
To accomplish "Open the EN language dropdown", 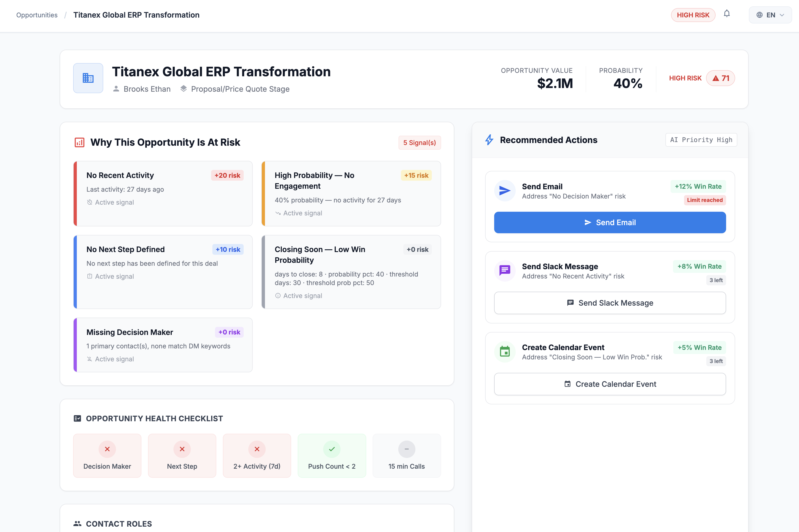I will coord(770,15).
